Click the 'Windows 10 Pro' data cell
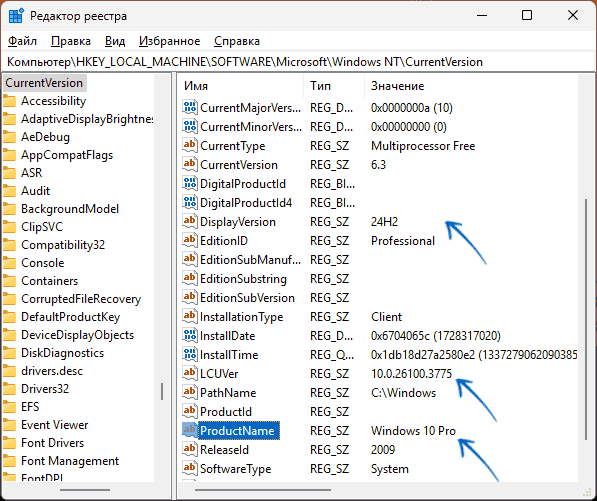597x501 pixels. (413, 431)
